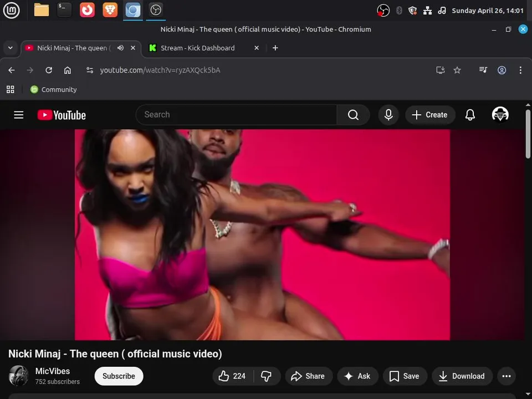Open the Bluetooth tray icon
Image resolution: width=532 pixels, height=399 pixels.
click(400, 11)
